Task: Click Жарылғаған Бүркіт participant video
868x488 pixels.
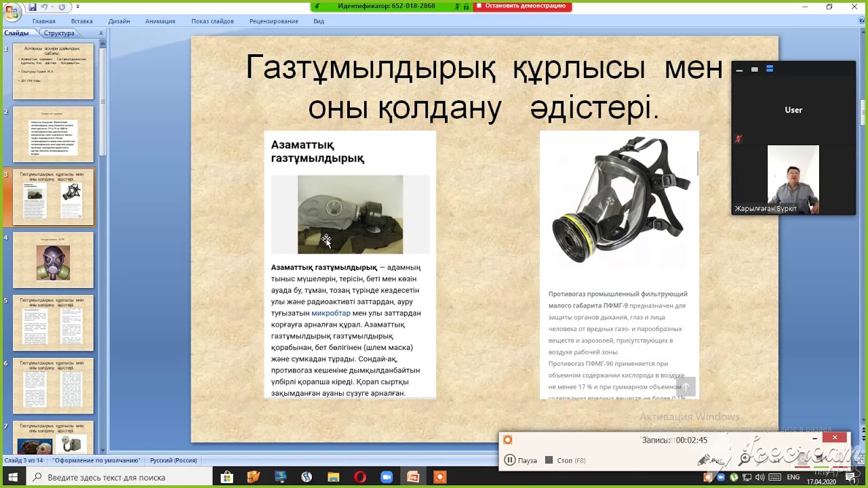Action: click(793, 179)
